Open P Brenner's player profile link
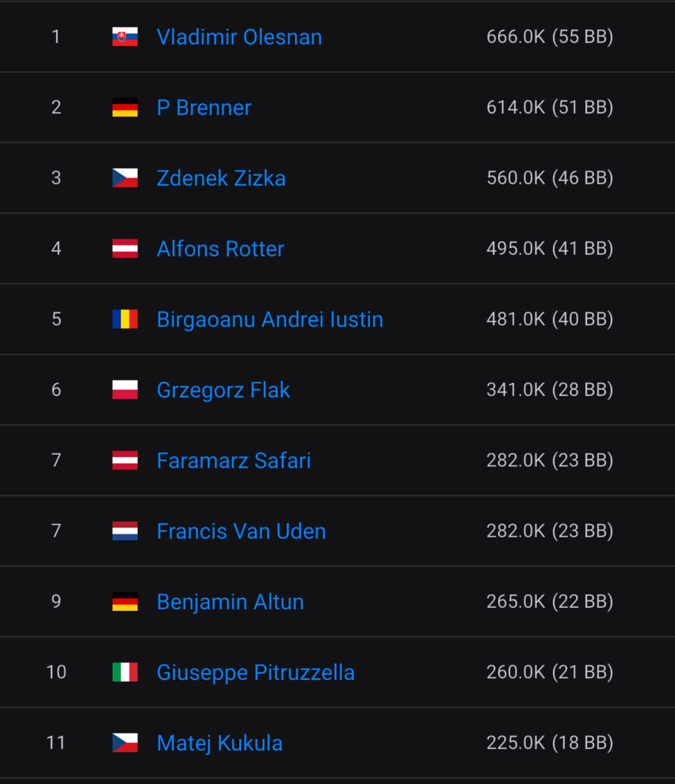 coord(204,108)
